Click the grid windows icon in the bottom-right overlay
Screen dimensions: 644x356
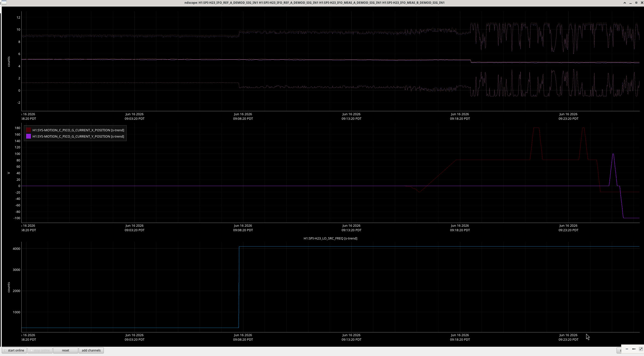641,349
